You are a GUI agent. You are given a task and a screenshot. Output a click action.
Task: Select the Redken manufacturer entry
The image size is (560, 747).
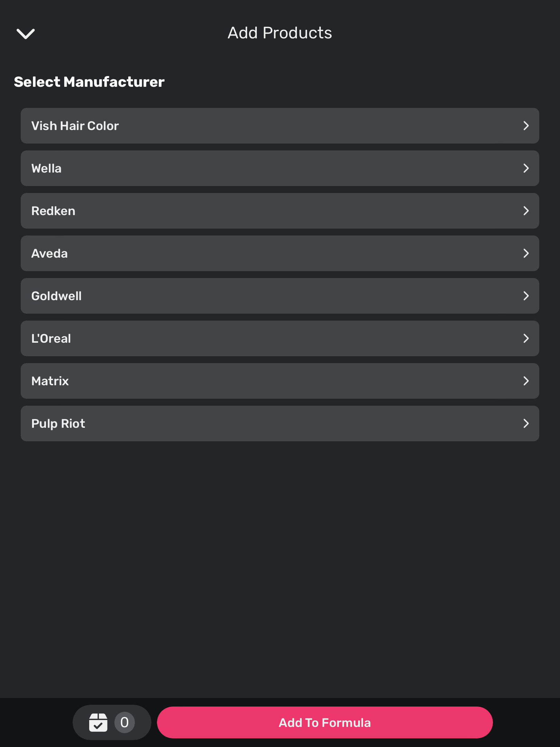(x=53, y=211)
